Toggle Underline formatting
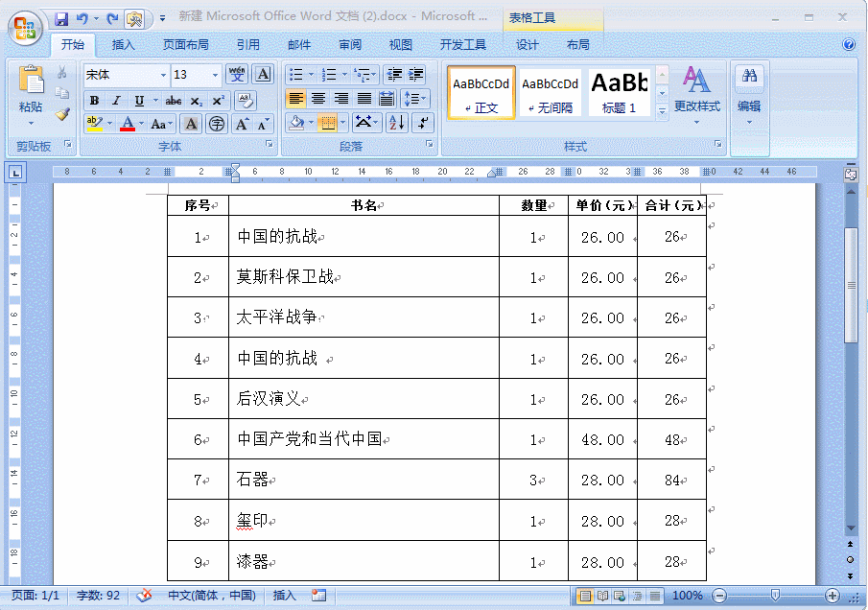This screenshot has width=868, height=610. tap(139, 101)
